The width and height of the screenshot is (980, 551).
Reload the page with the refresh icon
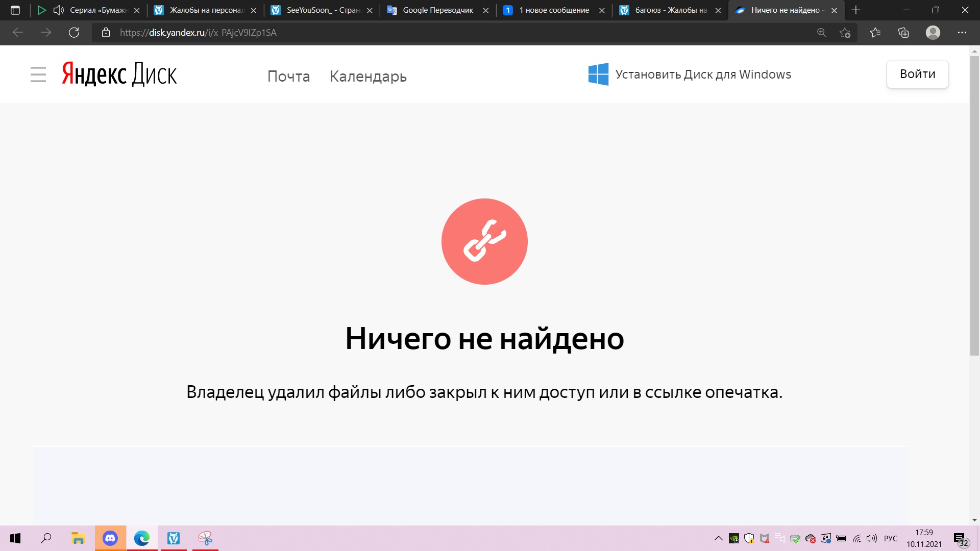[74, 33]
